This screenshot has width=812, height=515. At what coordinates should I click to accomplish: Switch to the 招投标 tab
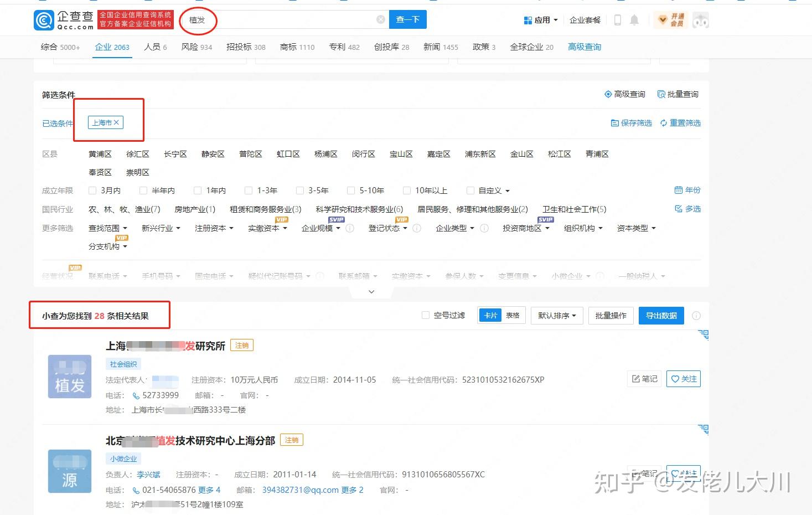click(x=246, y=47)
